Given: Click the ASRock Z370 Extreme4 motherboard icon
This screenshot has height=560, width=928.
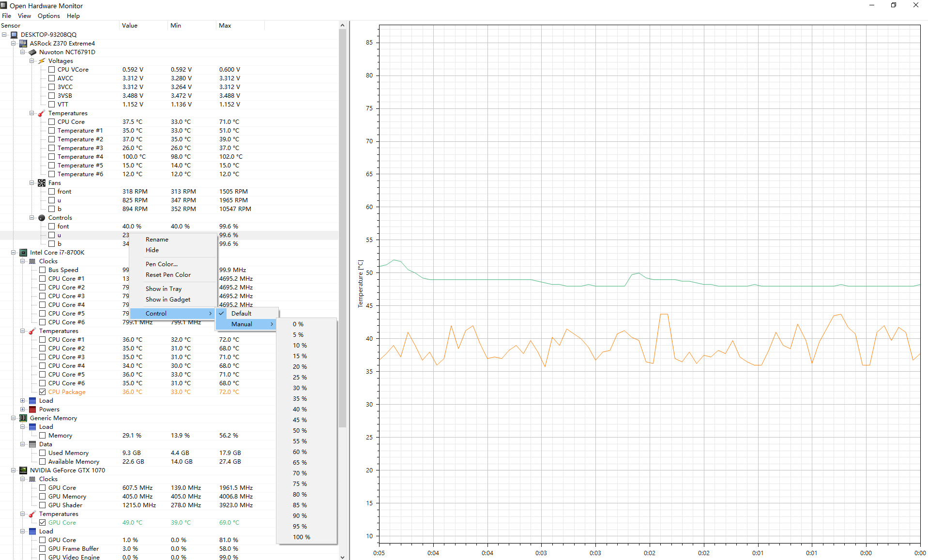Looking at the screenshot, I should 23,44.
